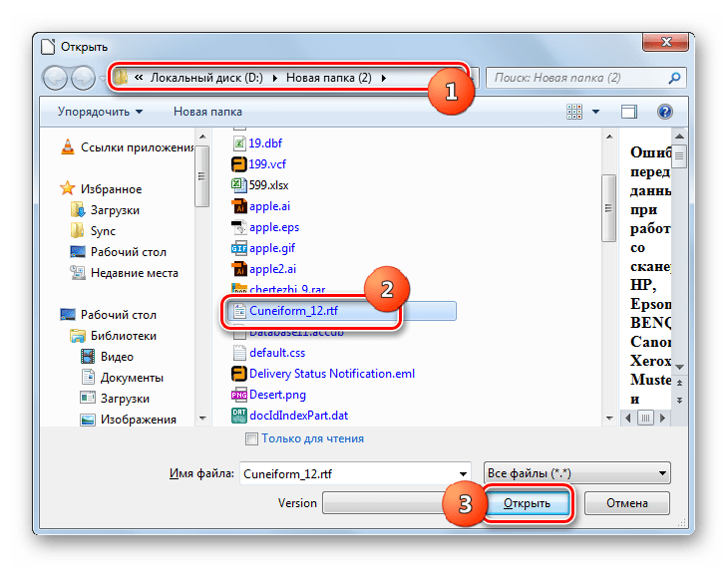Click the Избранное star icon
The width and height of the screenshot is (728, 568).
[68, 188]
